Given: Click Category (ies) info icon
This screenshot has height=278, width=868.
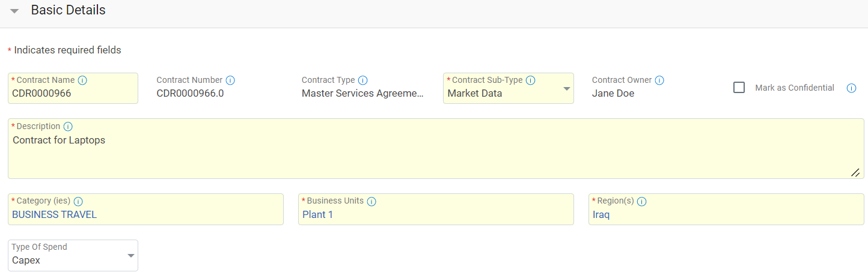Looking at the screenshot, I should tap(78, 202).
